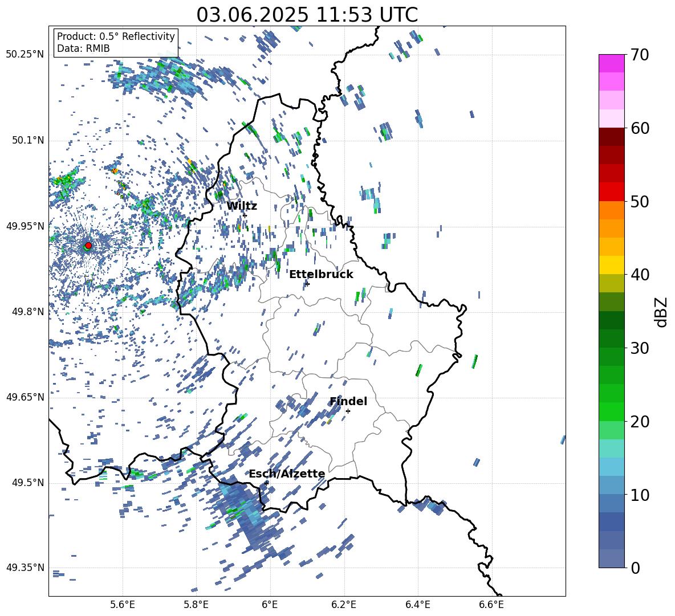Click the Ettelbruck station cross marker

click(307, 284)
